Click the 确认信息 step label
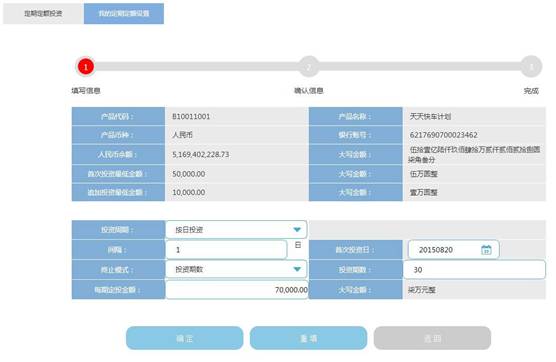556x362 pixels. click(x=308, y=91)
